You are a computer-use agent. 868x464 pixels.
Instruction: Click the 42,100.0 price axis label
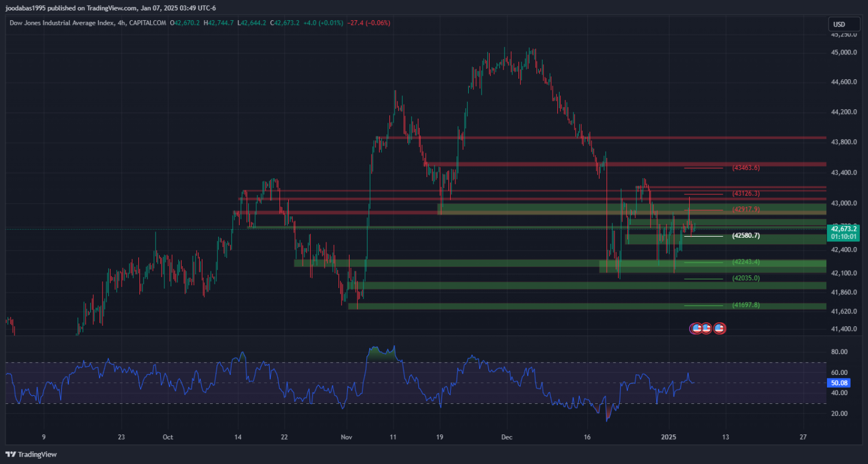(x=844, y=274)
